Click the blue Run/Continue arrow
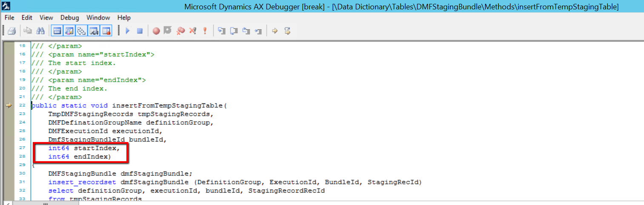 [127, 31]
